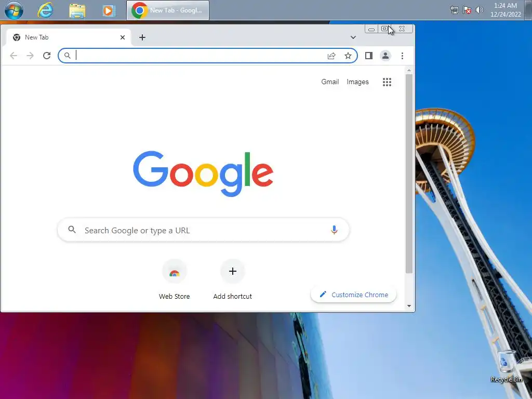The width and height of the screenshot is (532, 399).
Task: Bookmark this tab with the star
Action: click(348, 56)
